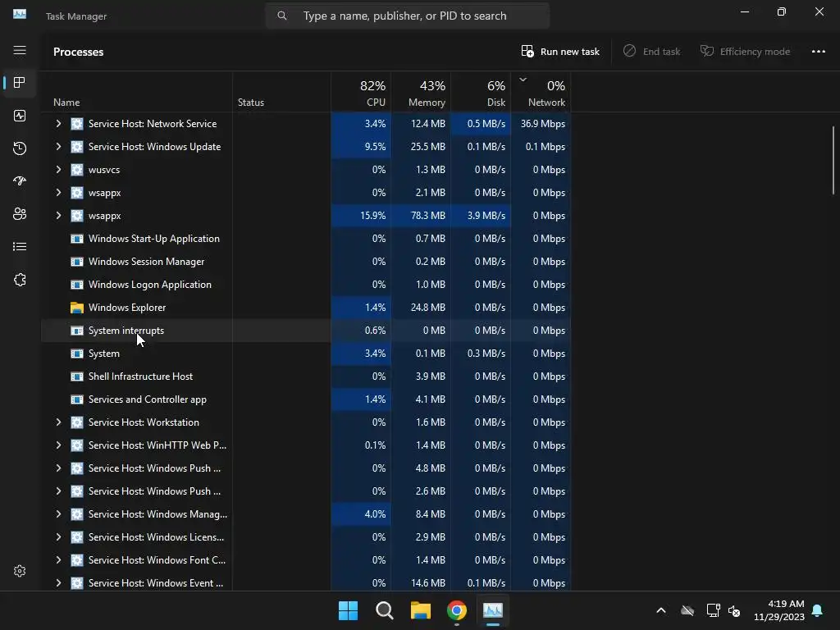Screen dimensions: 840x630
Task: Open the hamburger navigation menu
Action: pyautogui.click(x=20, y=50)
